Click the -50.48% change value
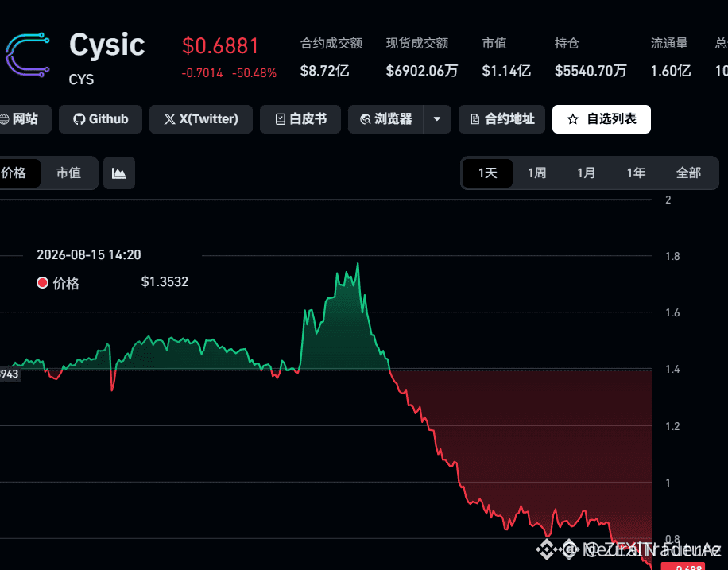The image size is (728, 570). coord(254,73)
